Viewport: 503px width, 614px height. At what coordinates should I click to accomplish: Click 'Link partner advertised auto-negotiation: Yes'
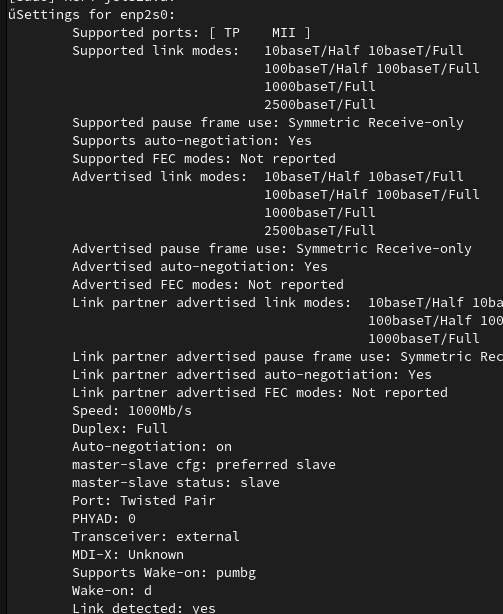coord(252,375)
